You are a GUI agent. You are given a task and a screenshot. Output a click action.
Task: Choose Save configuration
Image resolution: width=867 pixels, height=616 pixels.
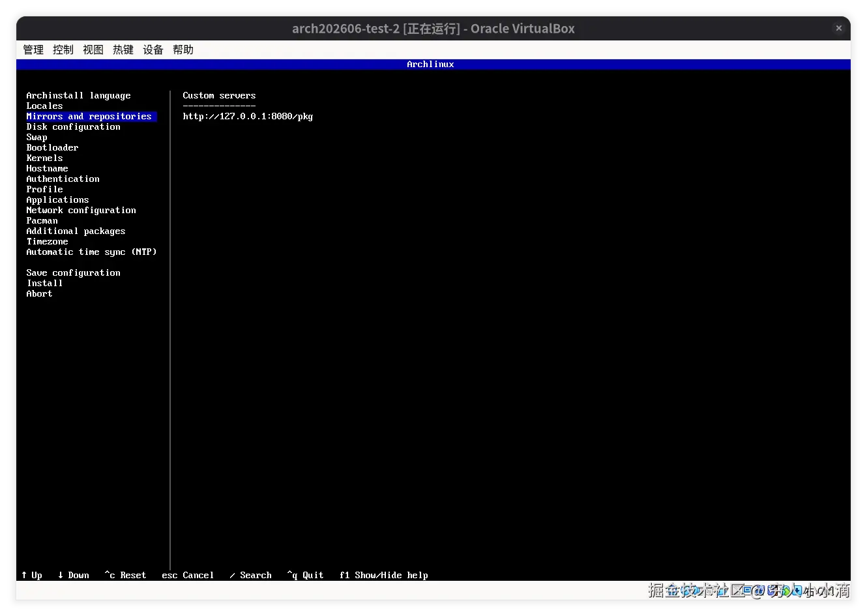pos(73,273)
